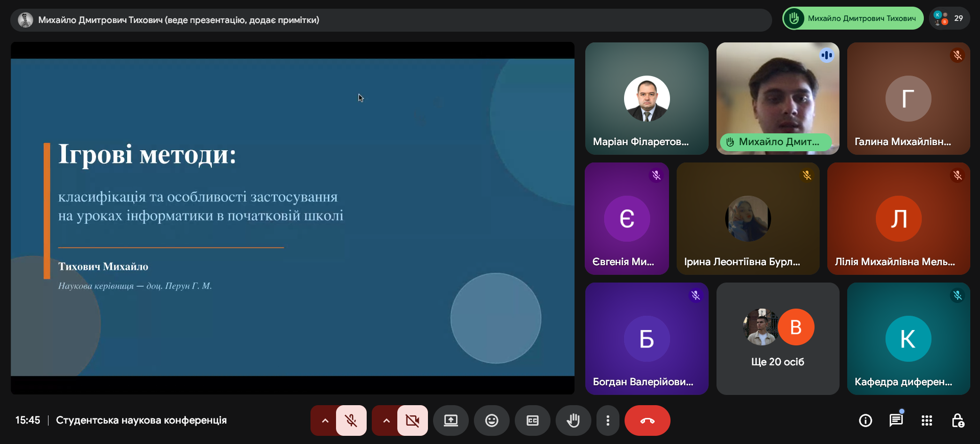980x444 pixels.
Task: Click muted mic icon on Євгенія tile
Action: 656,175
